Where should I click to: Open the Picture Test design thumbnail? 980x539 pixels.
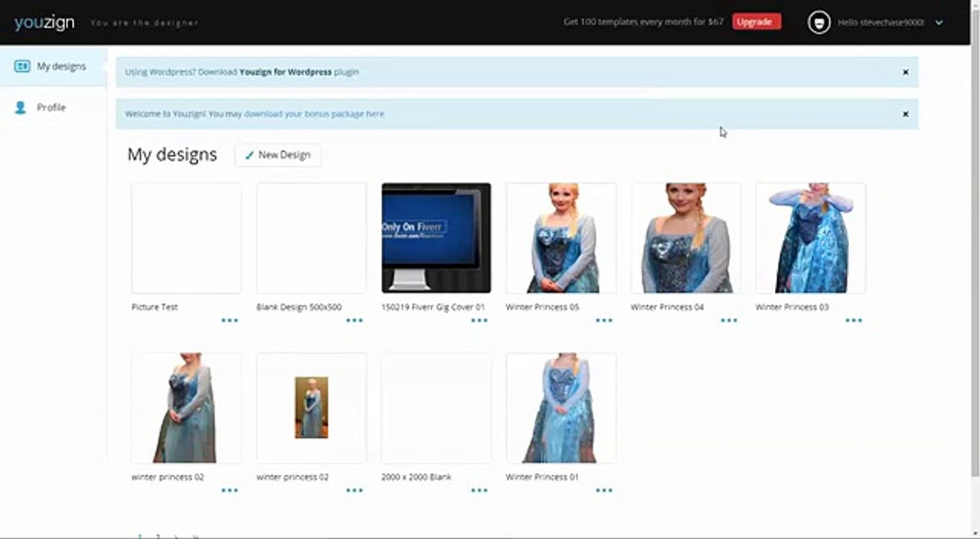coord(186,238)
